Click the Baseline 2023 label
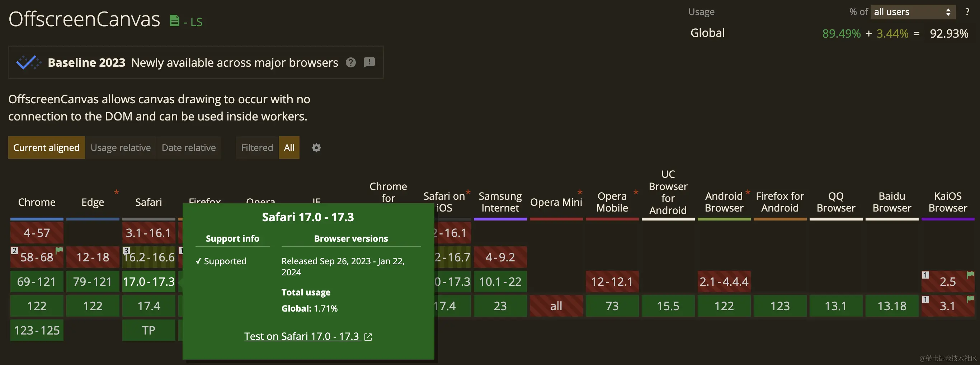Screen dimensions: 980x365 [x=86, y=62]
